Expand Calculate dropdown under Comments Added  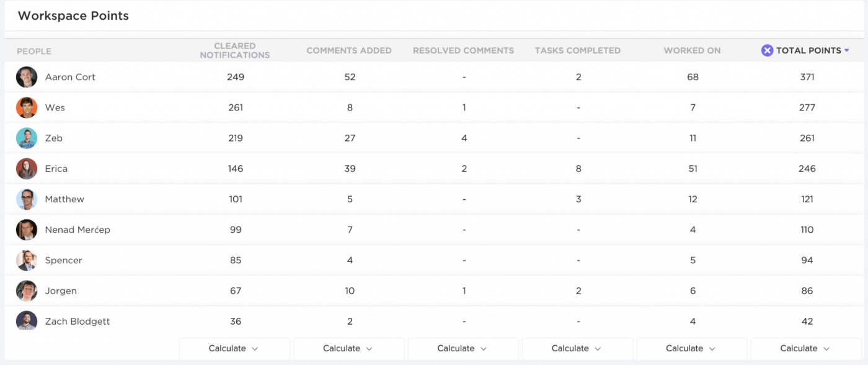pyautogui.click(x=348, y=348)
